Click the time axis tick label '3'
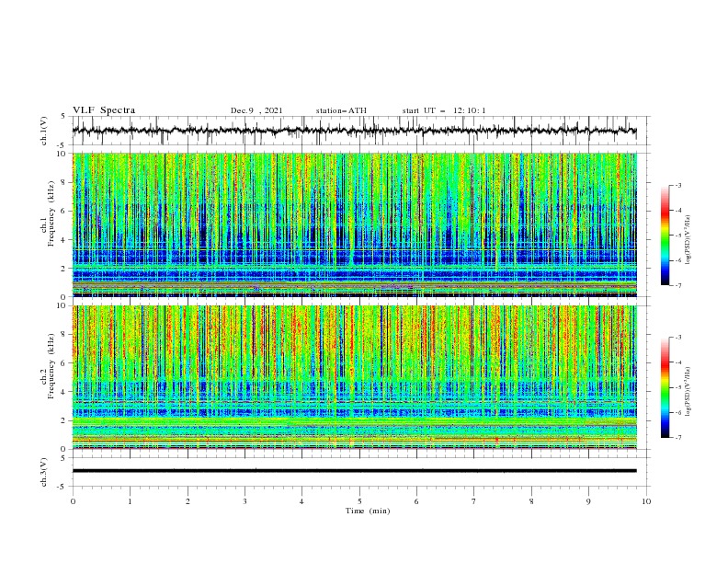Viewport: 728px width, 563px height. click(245, 501)
